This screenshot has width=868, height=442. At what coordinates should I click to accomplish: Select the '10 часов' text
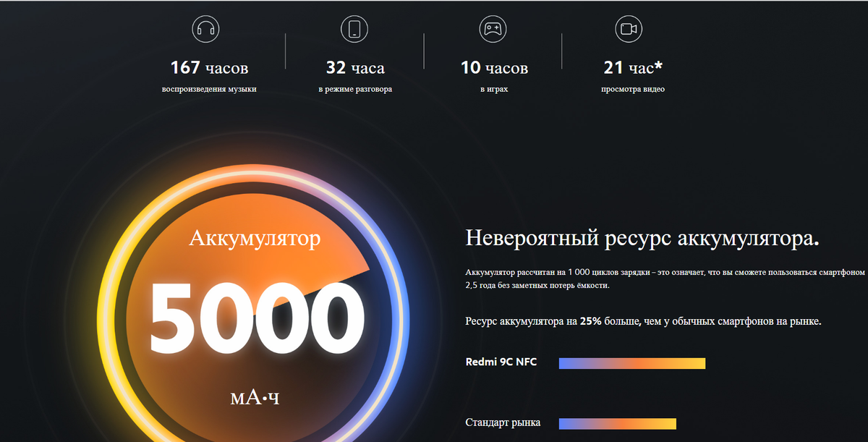click(494, 68)
